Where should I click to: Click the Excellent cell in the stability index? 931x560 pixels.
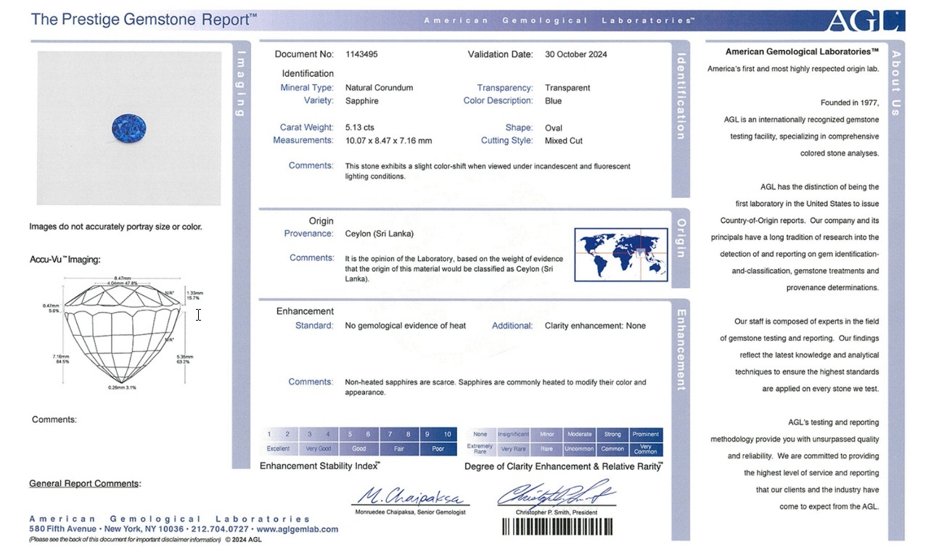[278, 449]
